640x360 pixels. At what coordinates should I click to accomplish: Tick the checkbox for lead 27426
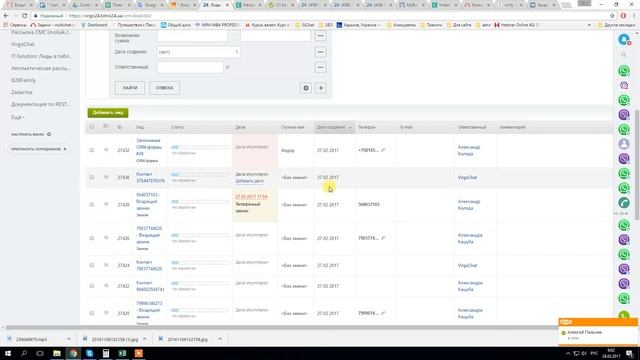pyautogui.click(x=91, y=238)
